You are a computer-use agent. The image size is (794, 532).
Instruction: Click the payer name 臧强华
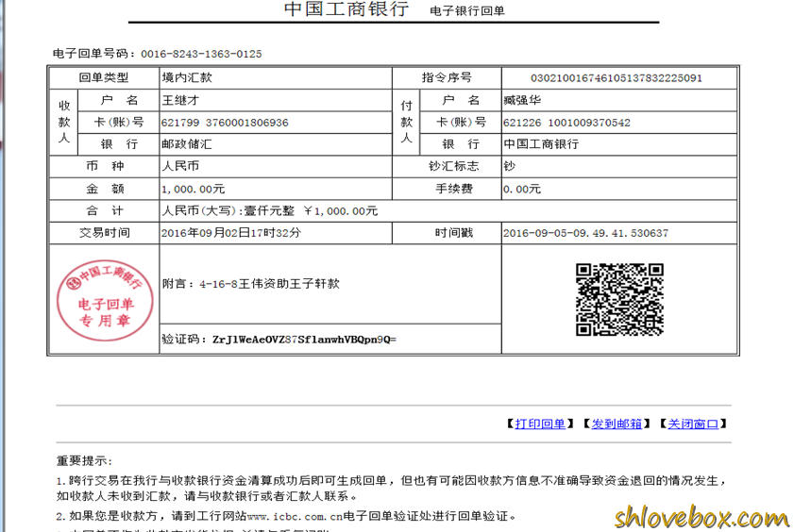[522, 100]
